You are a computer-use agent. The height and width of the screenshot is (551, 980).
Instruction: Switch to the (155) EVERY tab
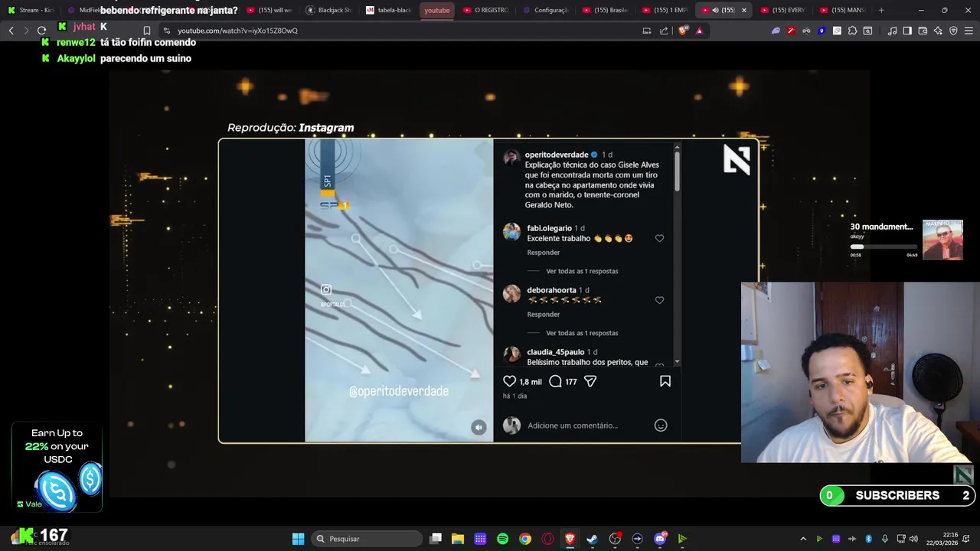point(783,10)
